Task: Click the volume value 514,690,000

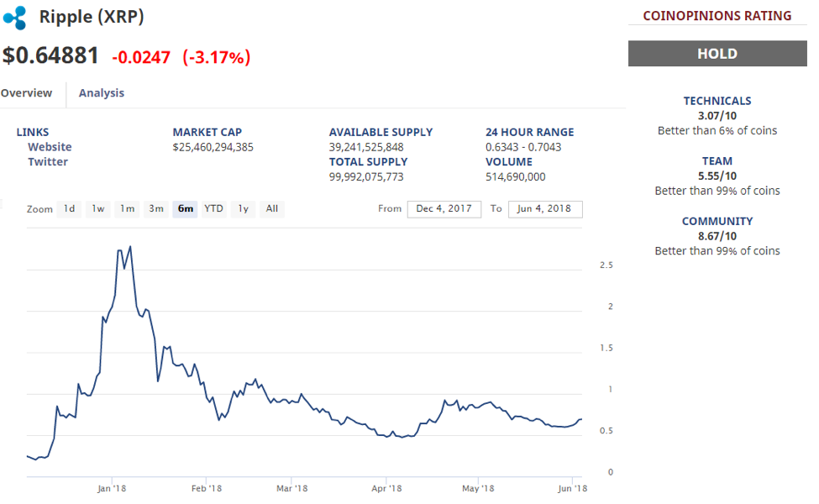Action: coord(515,176)
